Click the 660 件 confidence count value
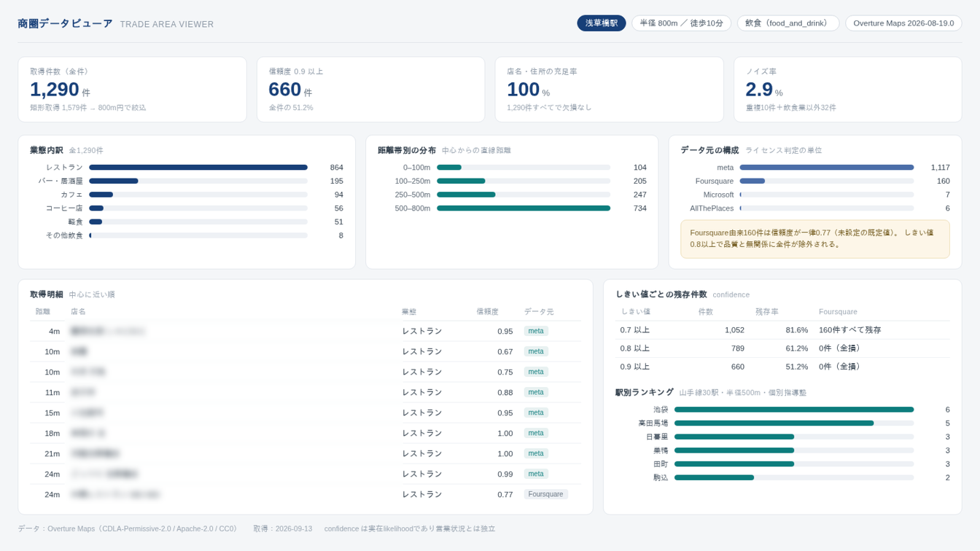 pyautogui.click(x=290, y=90)
